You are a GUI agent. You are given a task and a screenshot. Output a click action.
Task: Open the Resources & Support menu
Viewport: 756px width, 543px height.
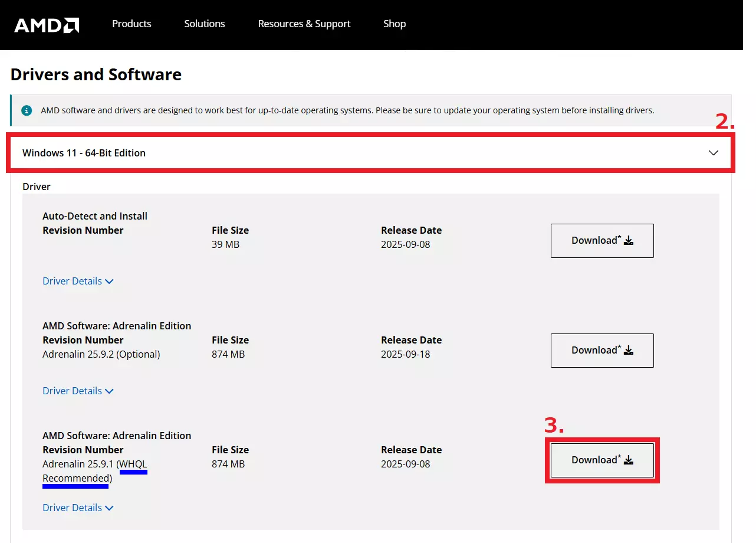pos(304,24)
